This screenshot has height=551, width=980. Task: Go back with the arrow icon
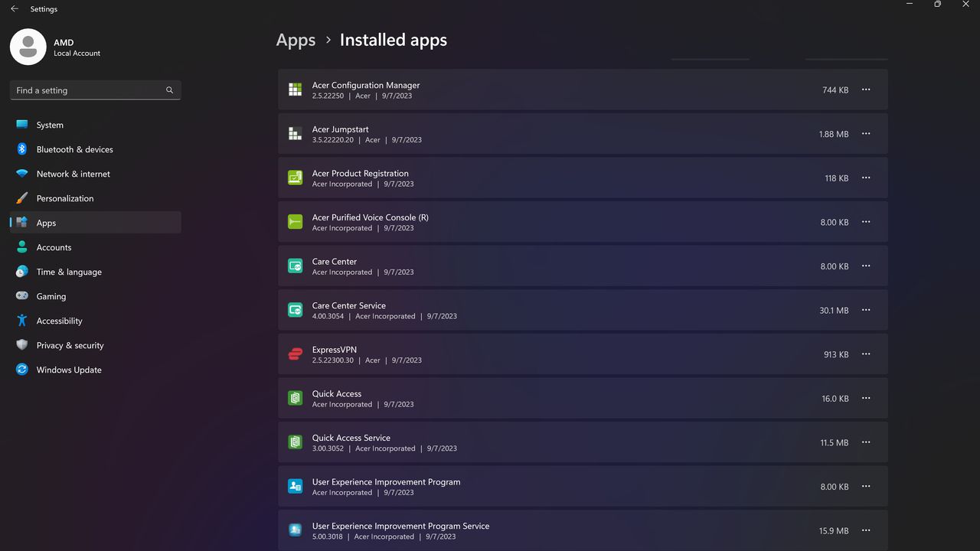[15, 9]
